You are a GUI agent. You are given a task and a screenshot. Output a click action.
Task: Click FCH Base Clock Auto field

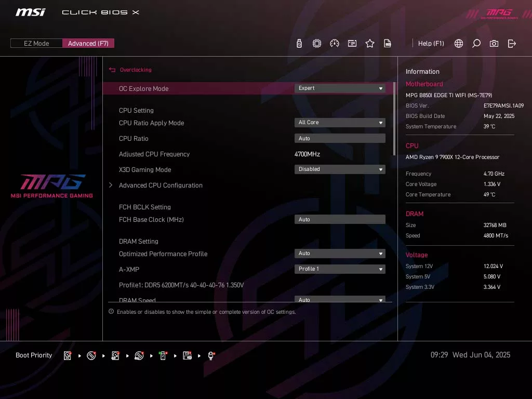(x=340, y=220)
